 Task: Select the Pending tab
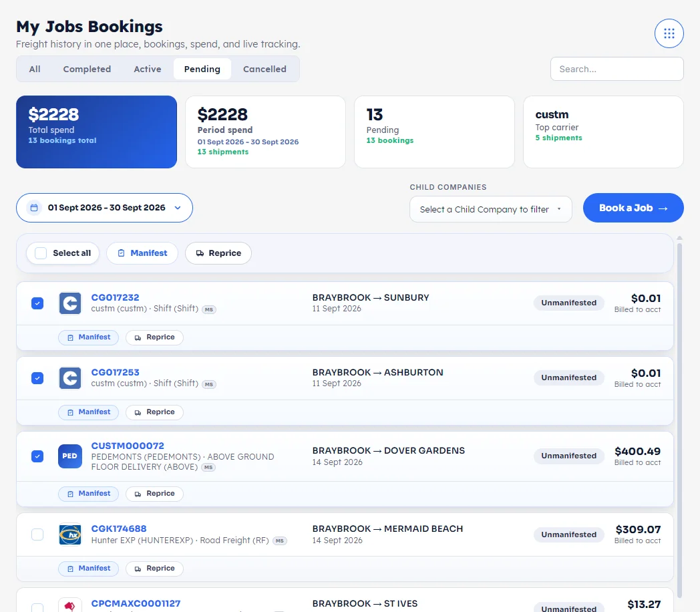click(202, 69)
